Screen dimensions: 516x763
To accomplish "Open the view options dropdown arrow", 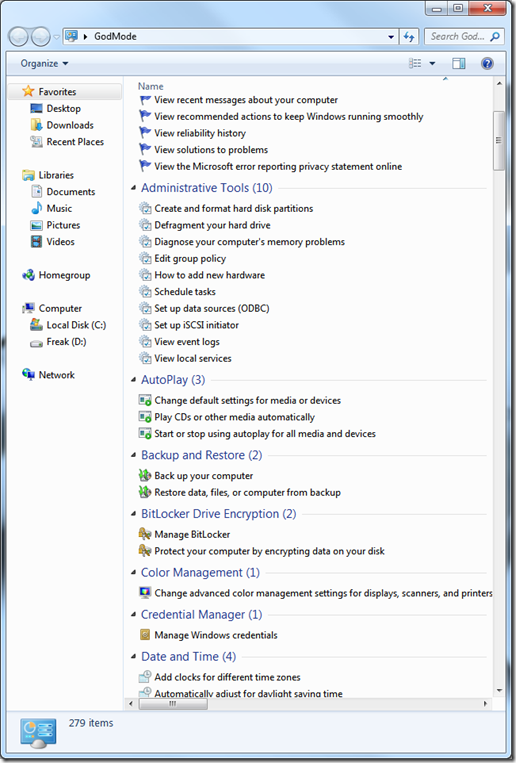I will pyautogui.click(x=432, y=63).
